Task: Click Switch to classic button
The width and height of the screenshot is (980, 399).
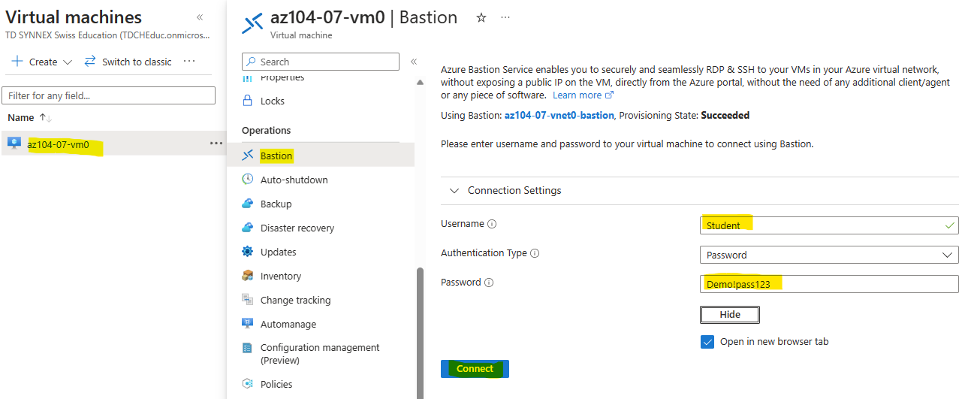Action: coord(128,62)
